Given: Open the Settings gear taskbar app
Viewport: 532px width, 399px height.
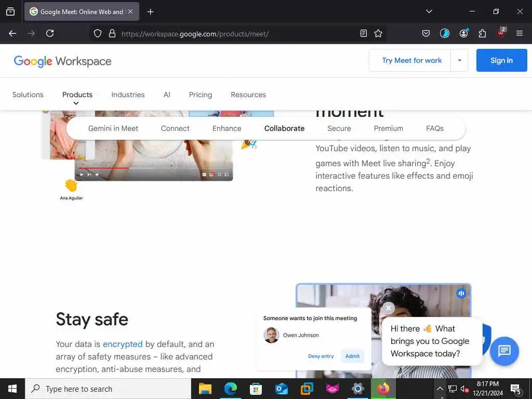Looking at the screenshot, I should pos(357,389).
